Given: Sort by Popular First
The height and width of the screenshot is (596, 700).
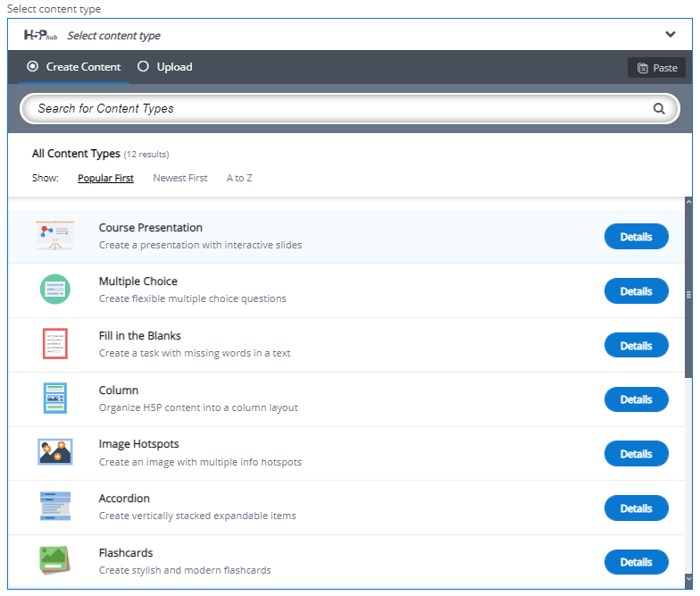Looking at the screenshot, I should pos(105,178).
